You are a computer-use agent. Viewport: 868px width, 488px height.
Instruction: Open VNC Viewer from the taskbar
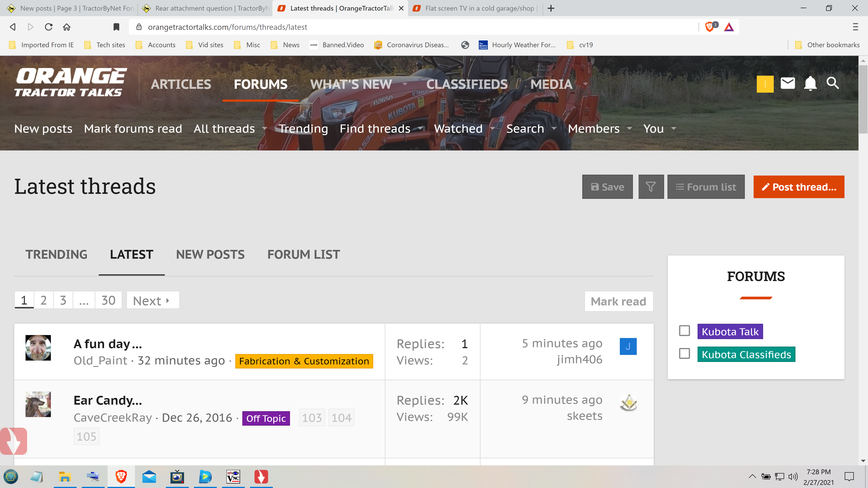tap(233, 477)
